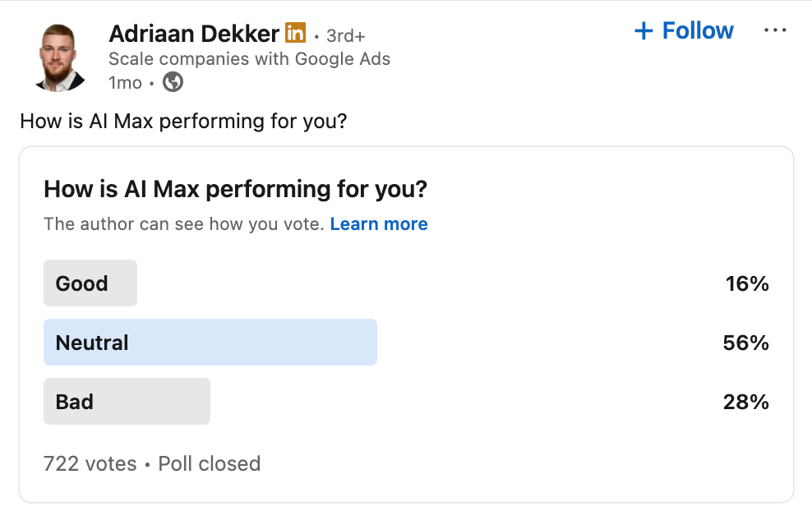Screen dimensions: 812x511
Task: Click the 16% Good percentage
Action: pyautogui.click(x=746, y=283)
